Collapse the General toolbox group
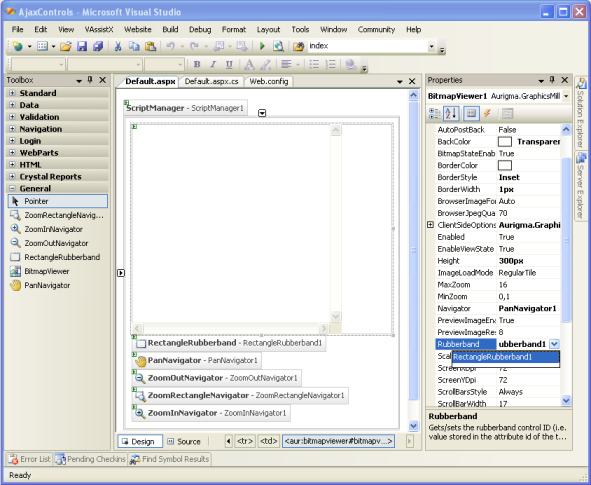The image size is (591, 485). (12, 188)
